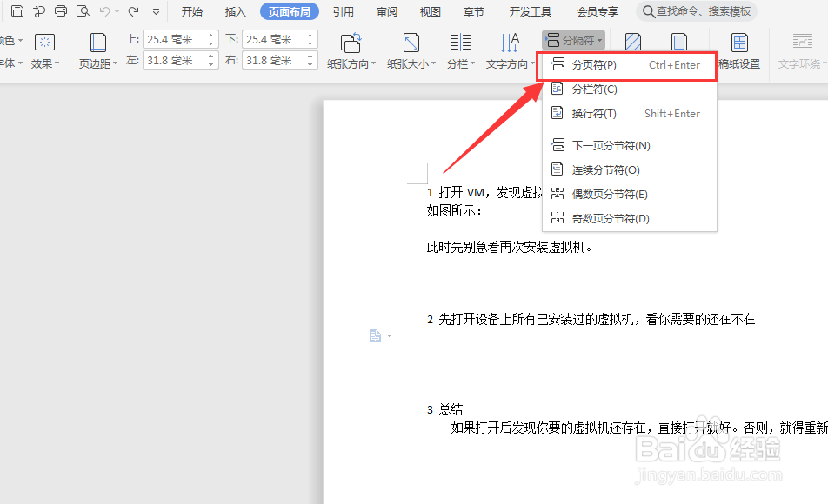Open the 分隔符 (Breaks) dropdown
The image size is (828, 504).
click(573, 38)
